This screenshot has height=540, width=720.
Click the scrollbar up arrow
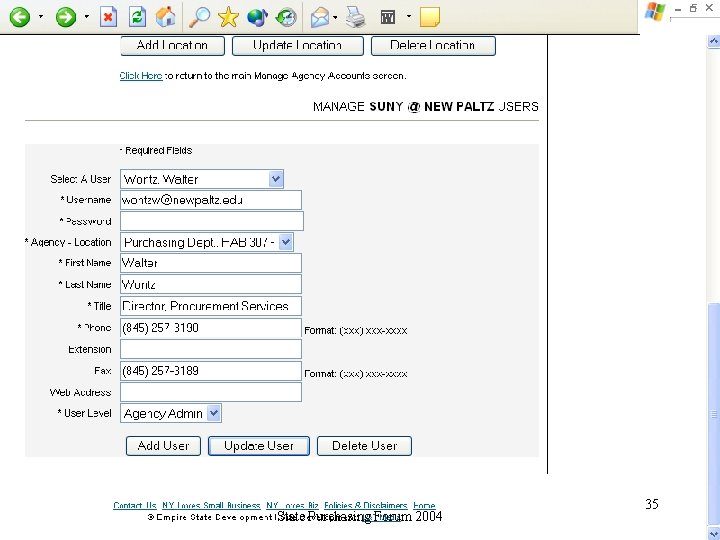tap(714, 42)
